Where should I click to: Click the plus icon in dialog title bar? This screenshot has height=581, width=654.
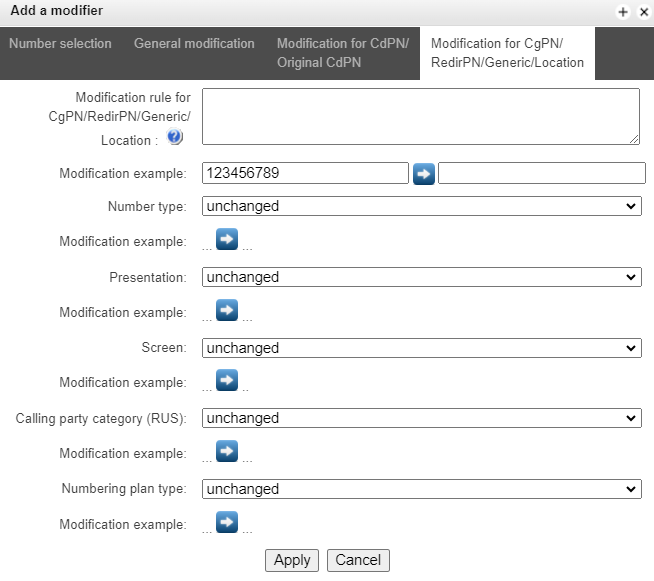tap(622, 12)
